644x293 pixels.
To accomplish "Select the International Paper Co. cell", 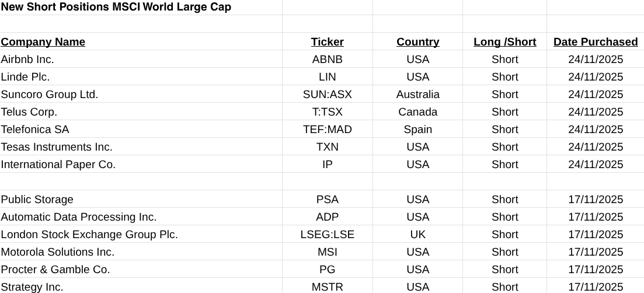I will click(x=58, y=165).
